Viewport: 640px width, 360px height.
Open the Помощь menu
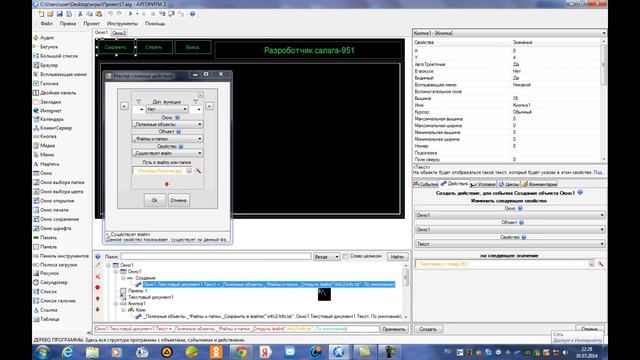[155, 24]
